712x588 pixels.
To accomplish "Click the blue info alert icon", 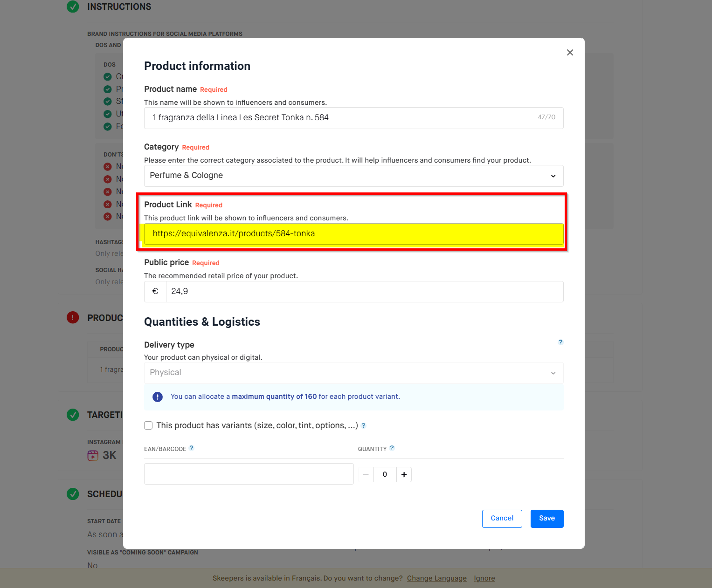I will point(158,397).
